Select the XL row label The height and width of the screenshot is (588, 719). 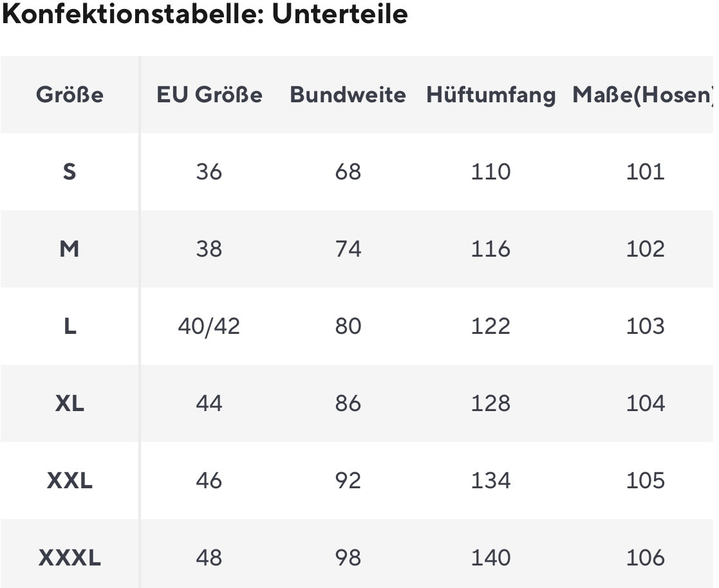pos(70,403)
